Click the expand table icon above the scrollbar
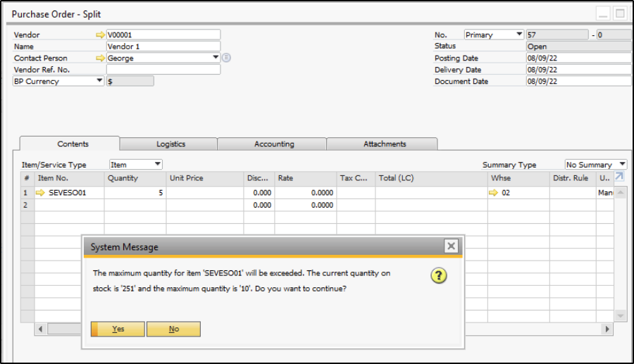Image resolution: width=634 pixels, height=364 pixels. tap(619, 177)
